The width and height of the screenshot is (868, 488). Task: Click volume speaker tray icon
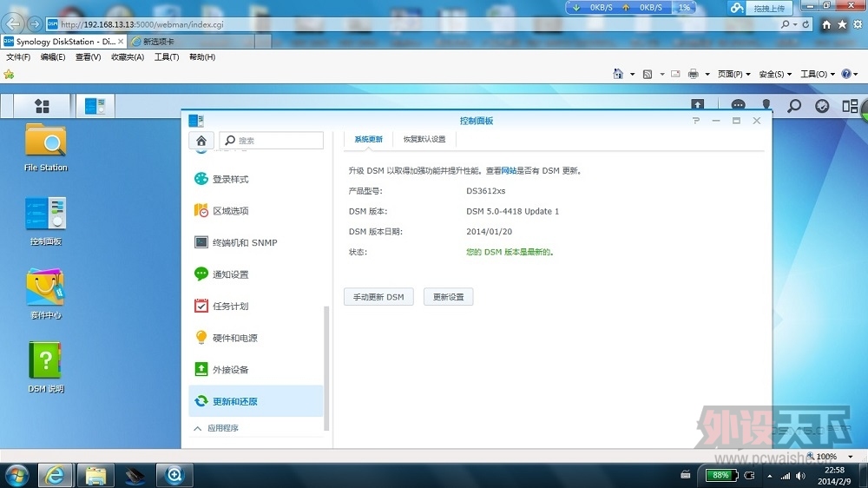[x=800, y=476]
